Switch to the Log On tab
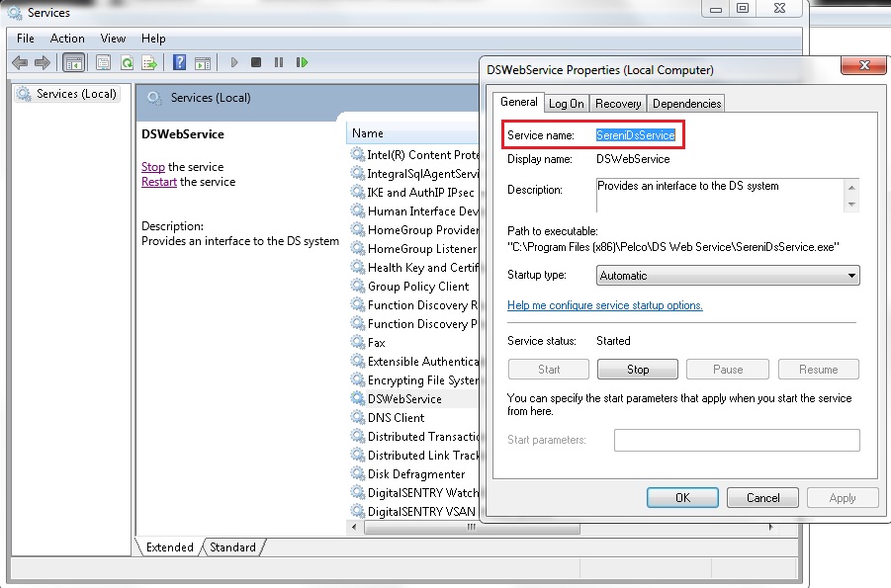The height and width of the screenshot is (588, 891). pyautogui.click(x=567, y=104)
